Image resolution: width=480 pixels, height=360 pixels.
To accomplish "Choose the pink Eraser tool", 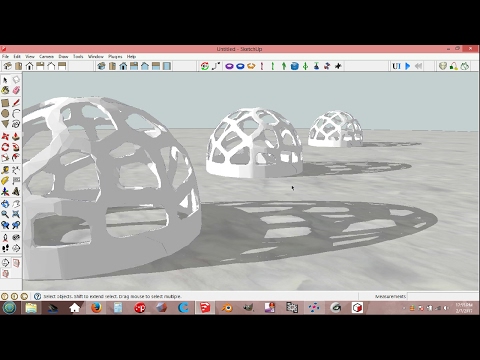I will [x=16, y=90].
